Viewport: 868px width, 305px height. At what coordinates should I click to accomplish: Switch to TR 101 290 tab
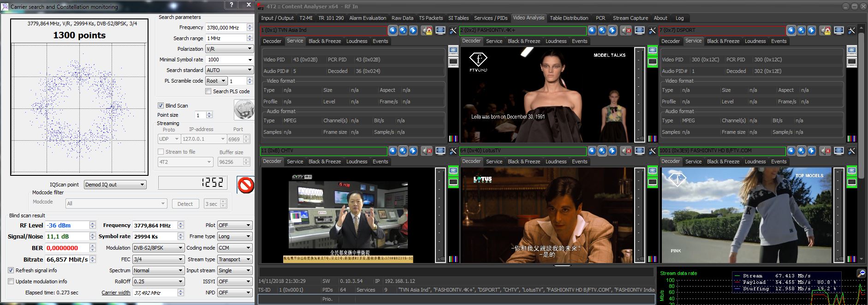pyautogui.click(x=331, y=18)
